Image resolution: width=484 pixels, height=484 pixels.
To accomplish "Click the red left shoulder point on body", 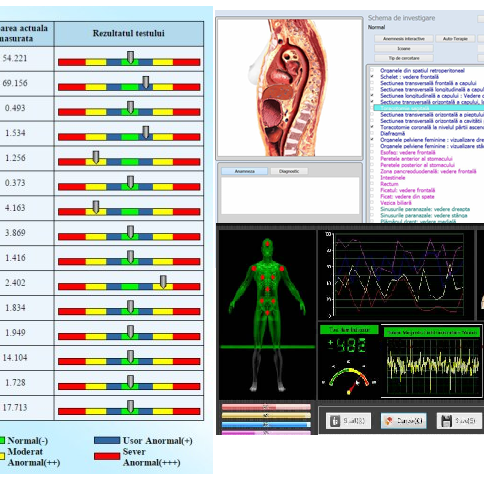I will click(254, 268).
